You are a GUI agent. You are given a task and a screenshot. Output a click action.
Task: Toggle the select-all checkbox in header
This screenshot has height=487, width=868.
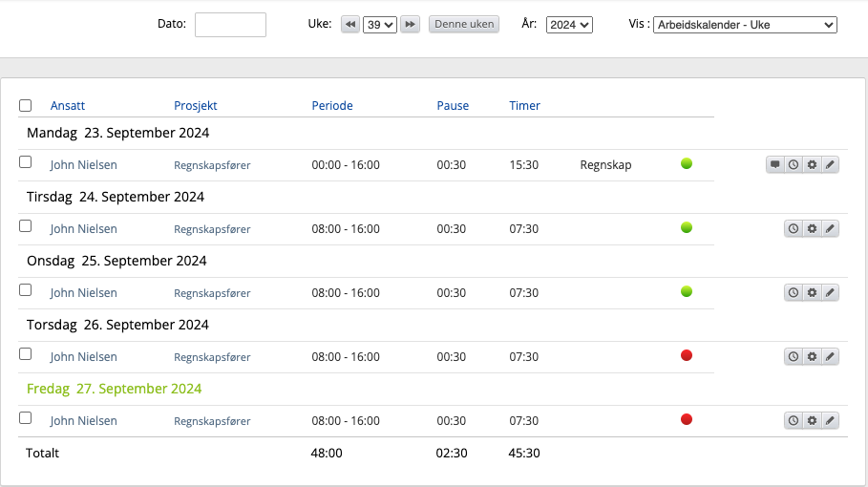[x=26, y=106]
